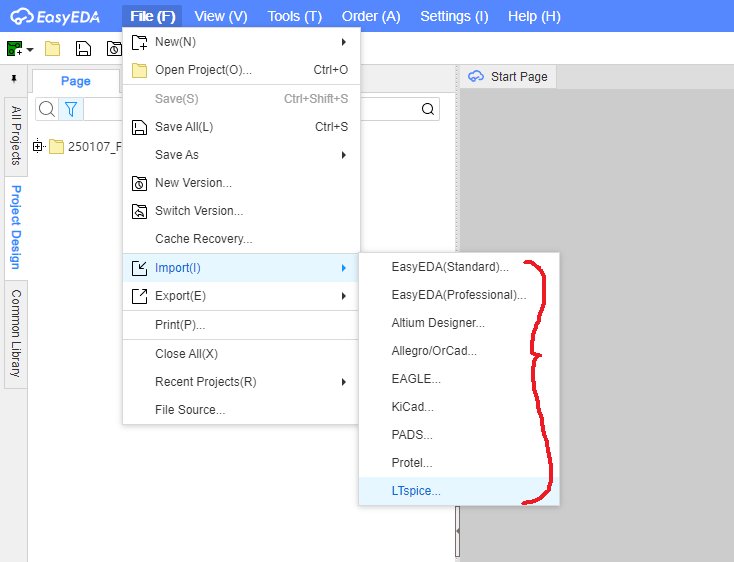Click the green new-design toolbar icon
This screenshot has height=562, width=734.
(x=15, y=48)
